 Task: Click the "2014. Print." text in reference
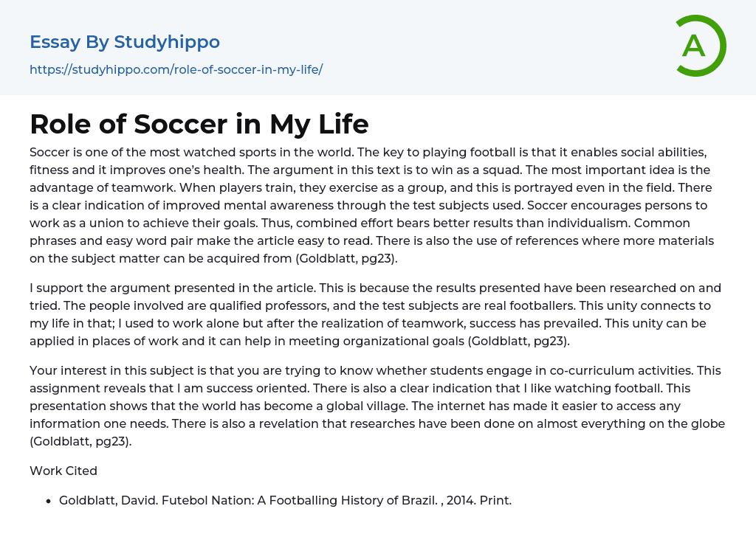point(479,500)
